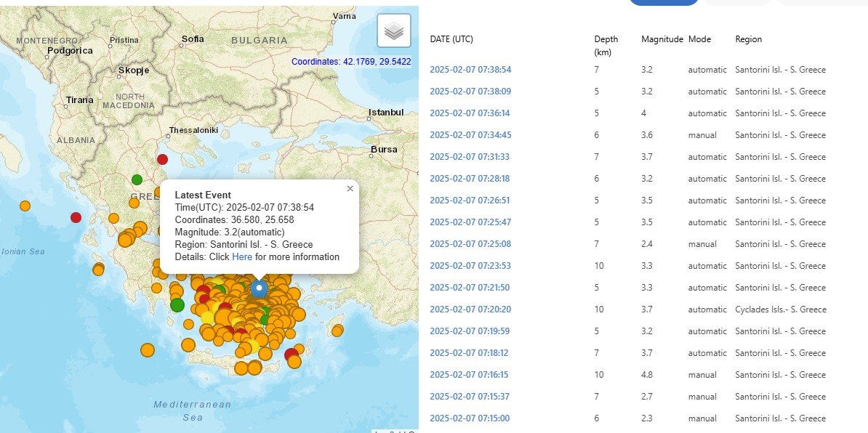Click the red marker in the Ionian Sea
The height and width of the screenshot is (433, 868).
pyautogui.click(x=76, y=217)
